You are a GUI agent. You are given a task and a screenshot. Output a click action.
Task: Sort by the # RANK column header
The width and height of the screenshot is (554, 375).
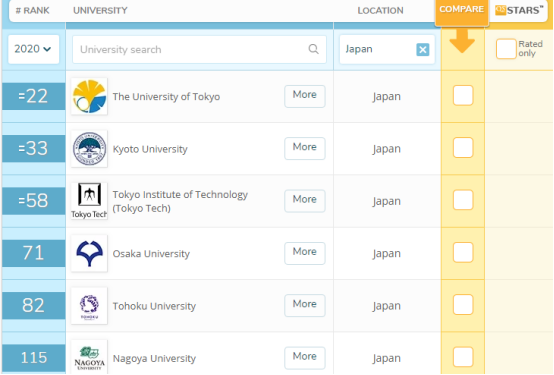33,10
